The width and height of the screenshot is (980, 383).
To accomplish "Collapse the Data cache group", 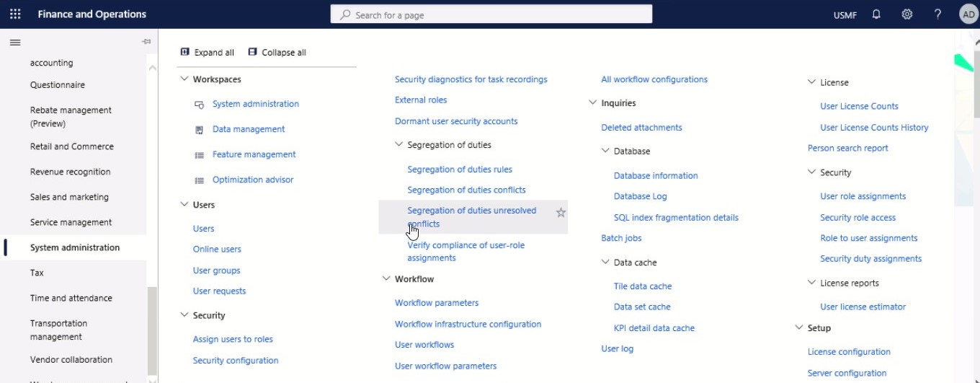I will tap(605, 263).
